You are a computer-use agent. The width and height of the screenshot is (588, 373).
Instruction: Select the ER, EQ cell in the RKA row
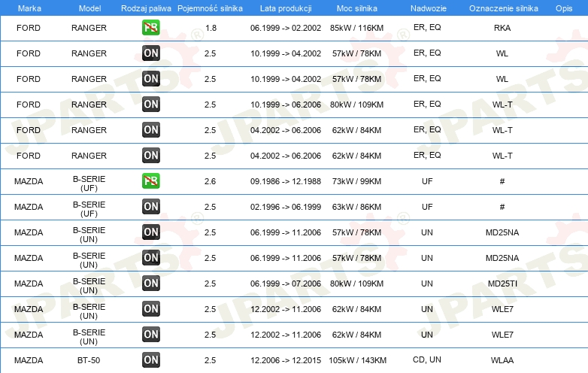click(x=427, y=27)
